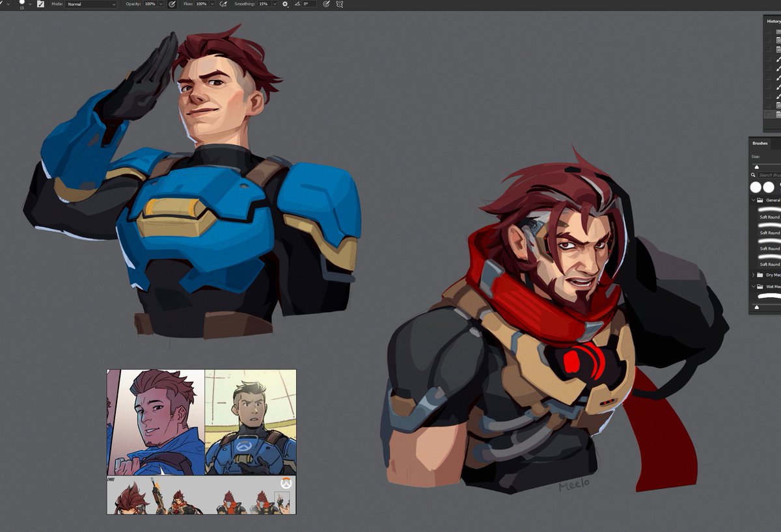Collapse the Wet Media Brushes folder
This screenshot has height=532, width=781.
pos(753,286)
